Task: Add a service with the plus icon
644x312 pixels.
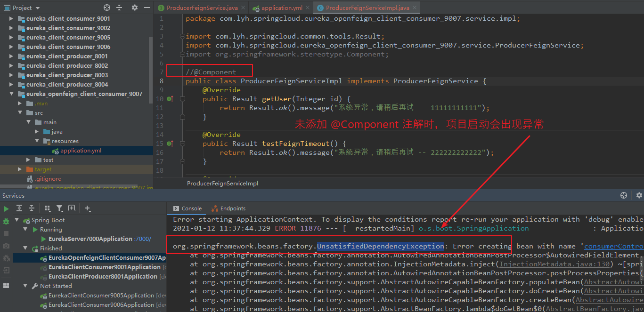Action: point(88,208)
